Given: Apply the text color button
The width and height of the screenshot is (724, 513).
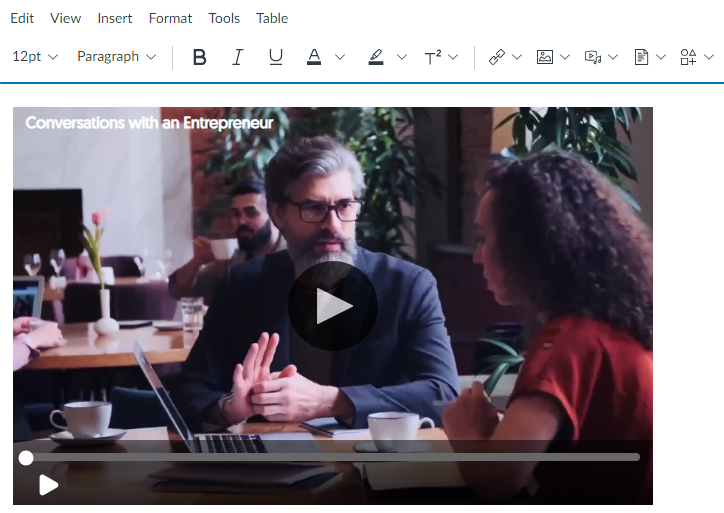Looking at the screenshot, I should pos(314,57).
